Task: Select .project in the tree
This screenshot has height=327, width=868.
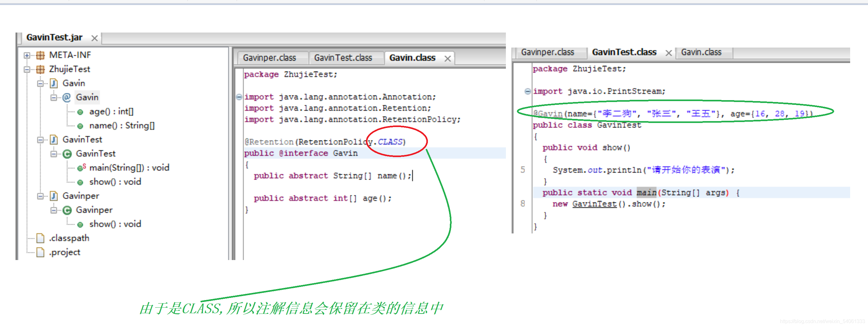Action: point(65,252)
